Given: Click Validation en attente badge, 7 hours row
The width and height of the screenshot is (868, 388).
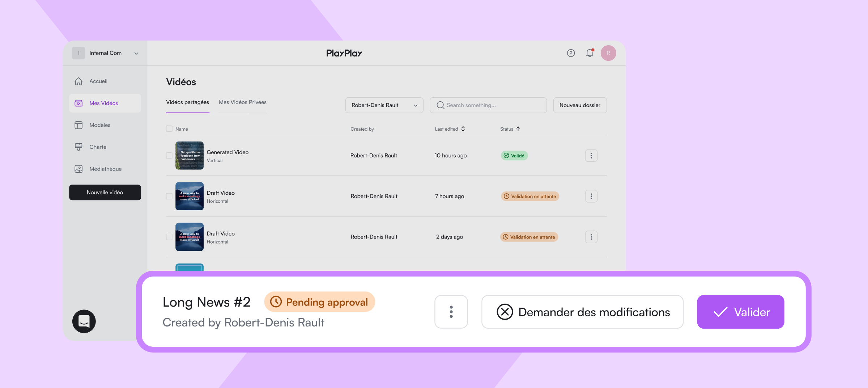Looking at the screenshot, I should (x=530, y=196).
